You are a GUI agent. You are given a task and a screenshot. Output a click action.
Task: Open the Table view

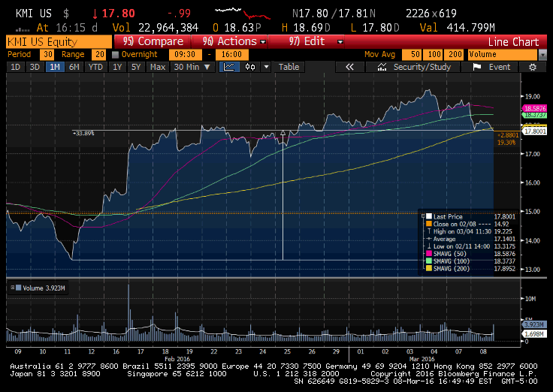click(289, 67)
